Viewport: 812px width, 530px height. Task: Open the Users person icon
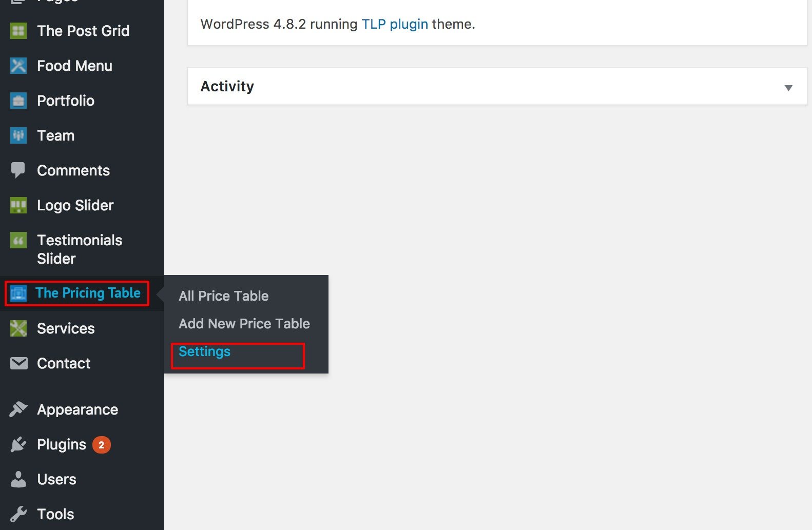tap(18, 479)
